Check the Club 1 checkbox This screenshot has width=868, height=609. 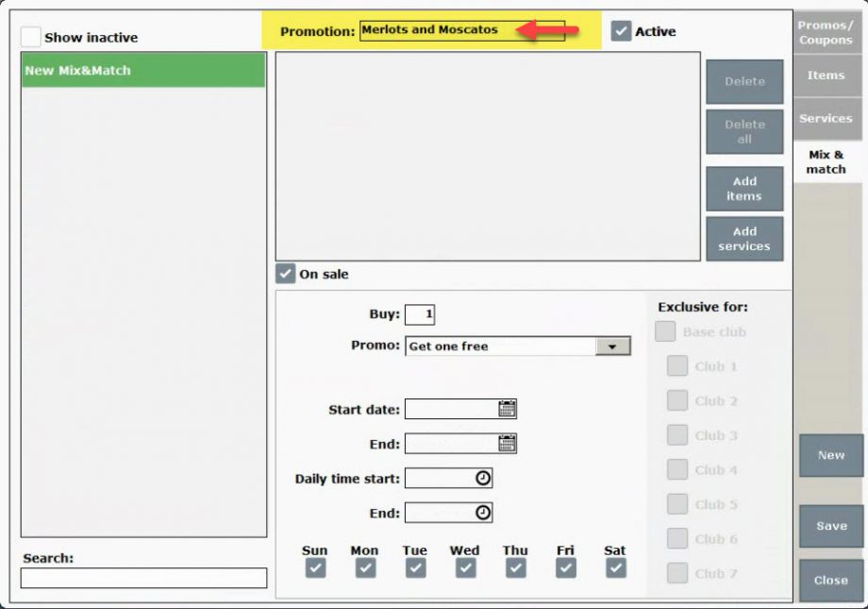point(677,366)
